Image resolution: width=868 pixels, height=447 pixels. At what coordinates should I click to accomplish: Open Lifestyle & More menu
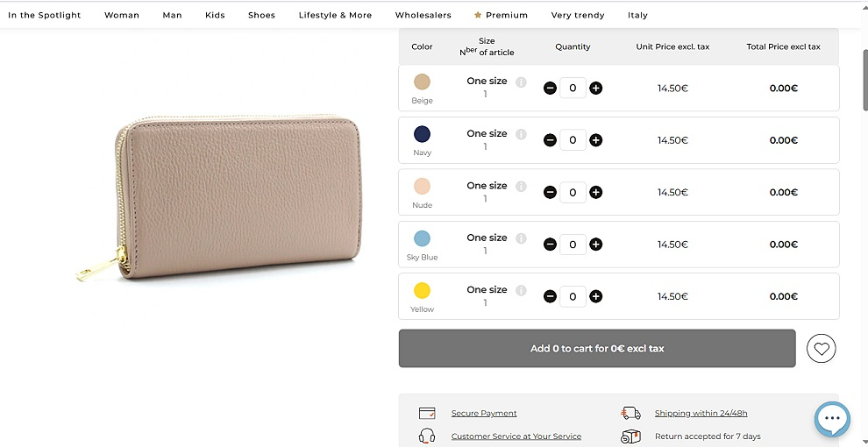336,15
